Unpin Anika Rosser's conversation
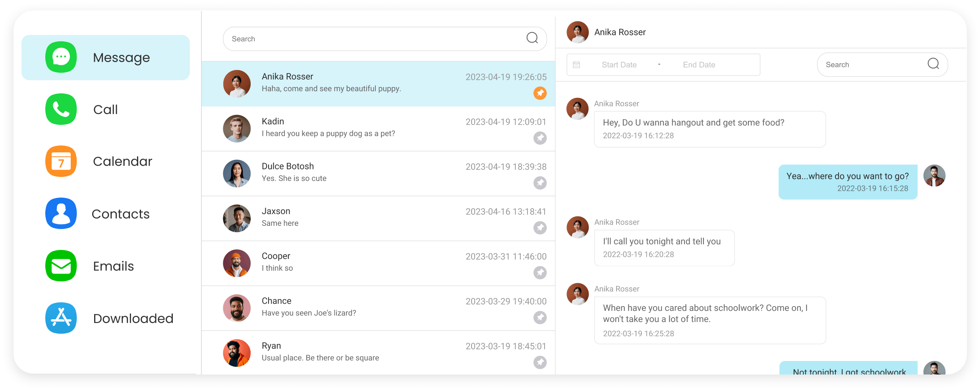 [x=540, y=93]
